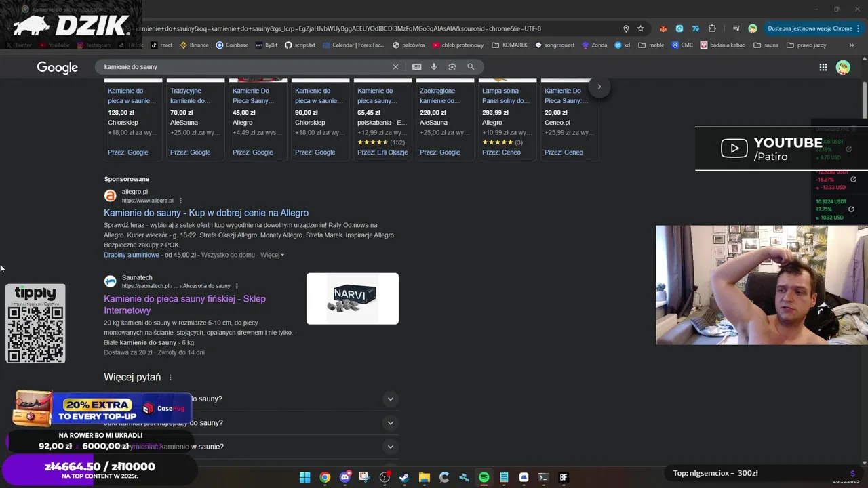Open the Chrome three-dot menu
Image resolution: width=868 pixels, height=488 pixels.
859,28
